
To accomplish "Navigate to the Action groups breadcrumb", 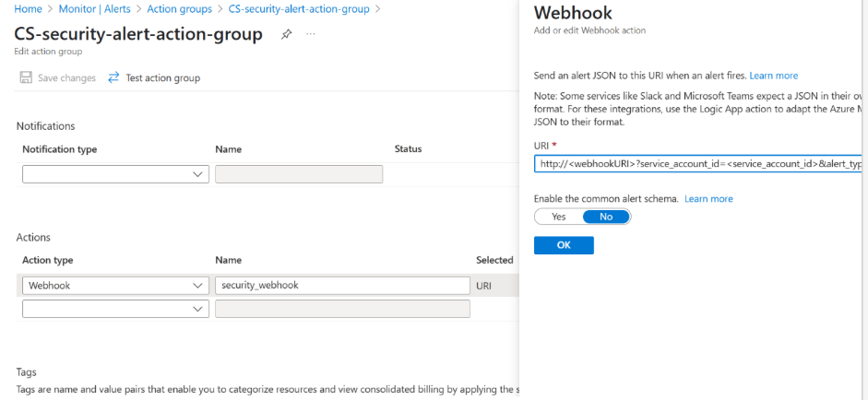I will [x=179, y=9].
